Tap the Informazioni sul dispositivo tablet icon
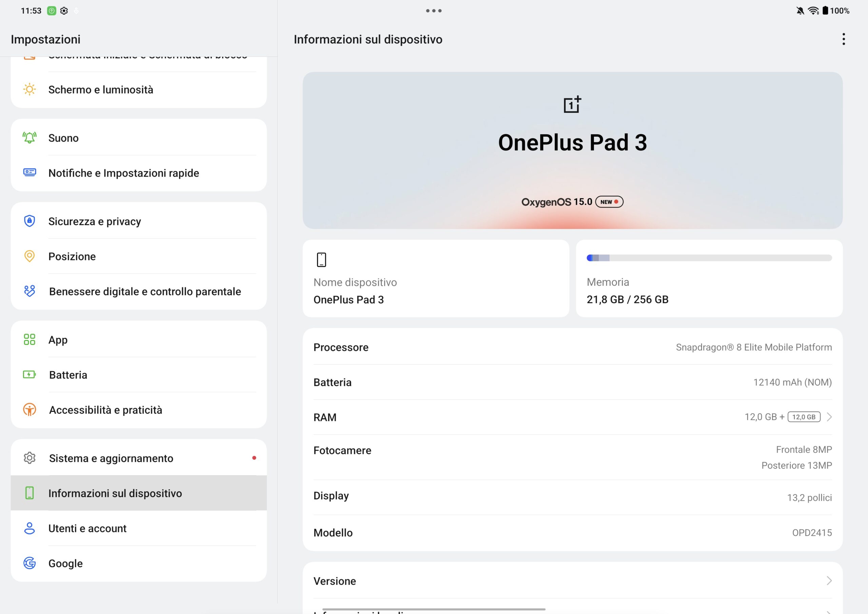The image size is (868, 614). 29,493
